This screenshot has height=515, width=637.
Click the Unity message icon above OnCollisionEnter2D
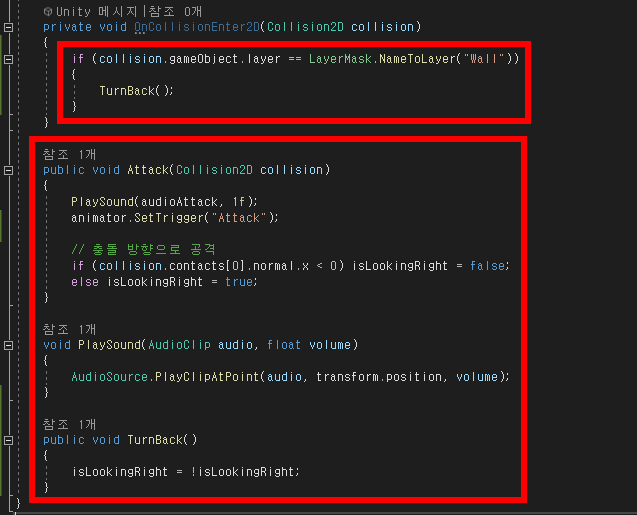48,12
